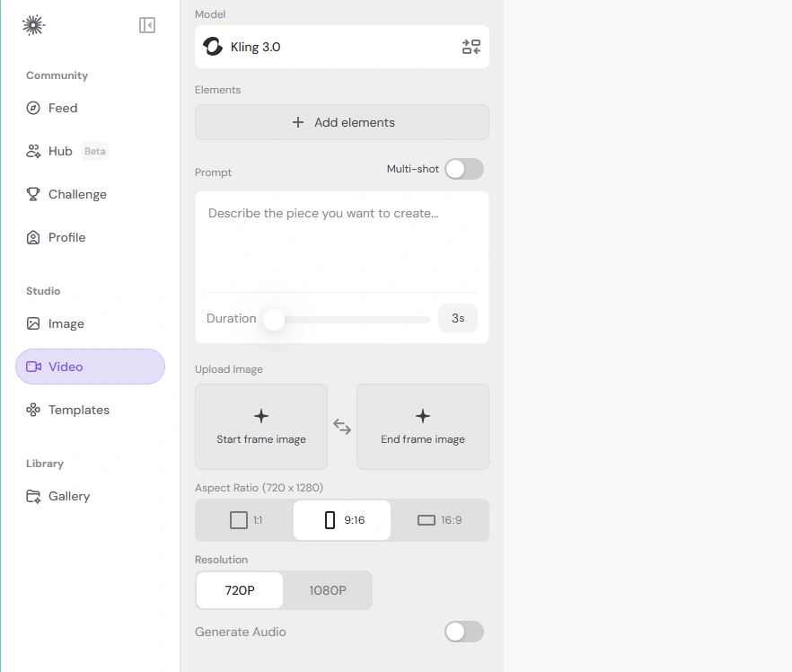The height and width of the screenshot is (672, 792).
Task: Enable the Multi-shot toggle
Action: tap(463, 169)
